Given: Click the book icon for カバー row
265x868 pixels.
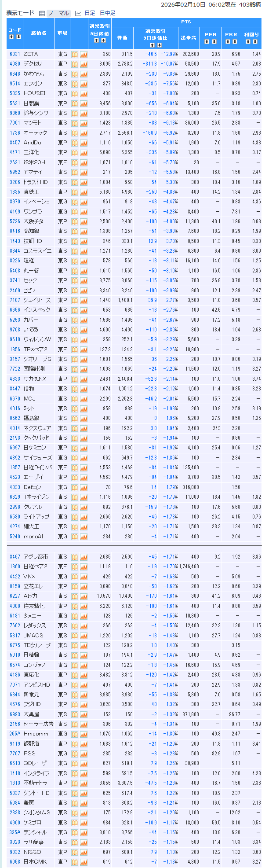Looking at the screenshot, I should coord(75,320).
